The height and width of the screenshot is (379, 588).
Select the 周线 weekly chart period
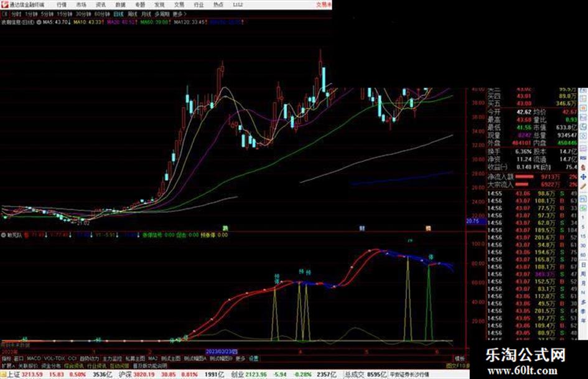(133, 14)
